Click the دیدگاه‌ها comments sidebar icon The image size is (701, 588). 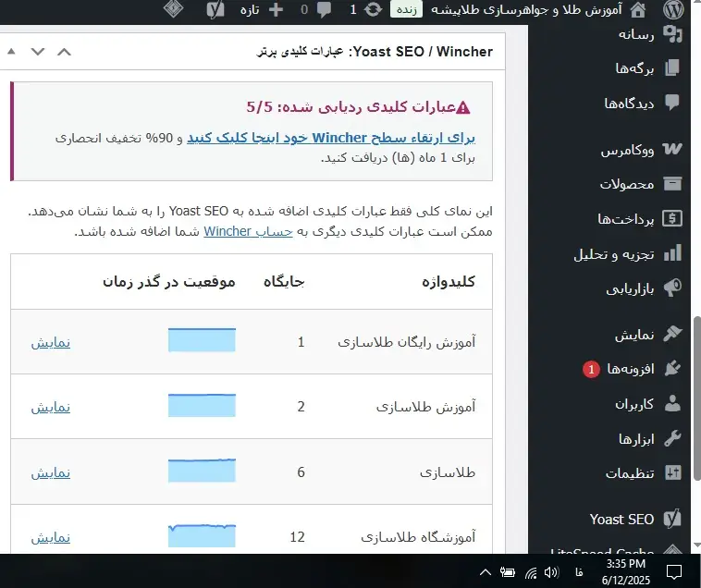tap(672, 103)
